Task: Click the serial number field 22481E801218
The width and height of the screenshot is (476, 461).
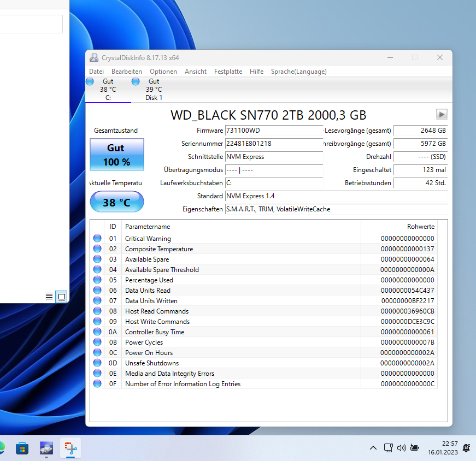Action: 274,144
